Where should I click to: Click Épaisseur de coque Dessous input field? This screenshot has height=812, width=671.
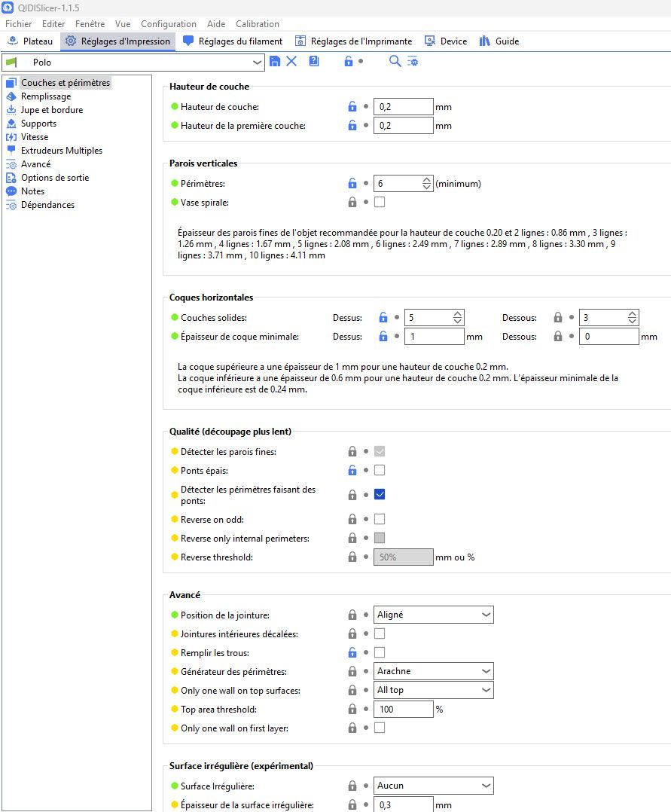click(608, 336)
